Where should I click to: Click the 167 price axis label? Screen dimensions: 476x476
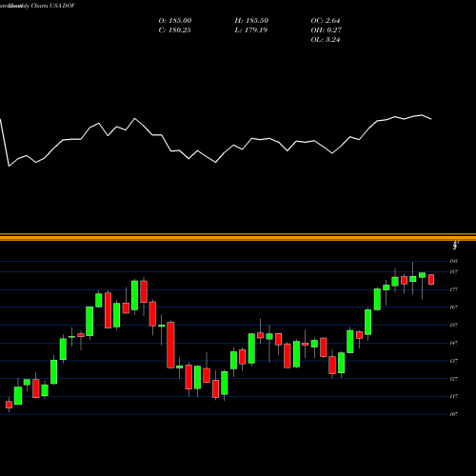pyautogui.click(x=454, y=307)
